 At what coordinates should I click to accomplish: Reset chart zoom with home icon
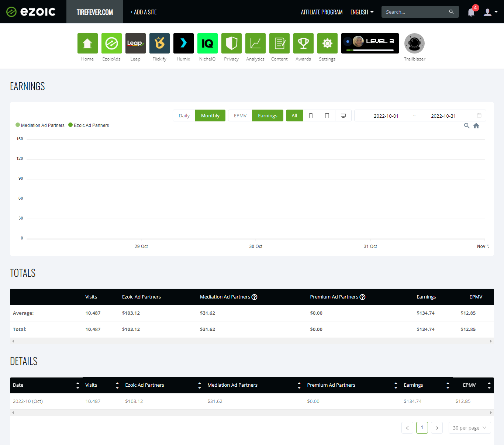click(x=476, y=125)
